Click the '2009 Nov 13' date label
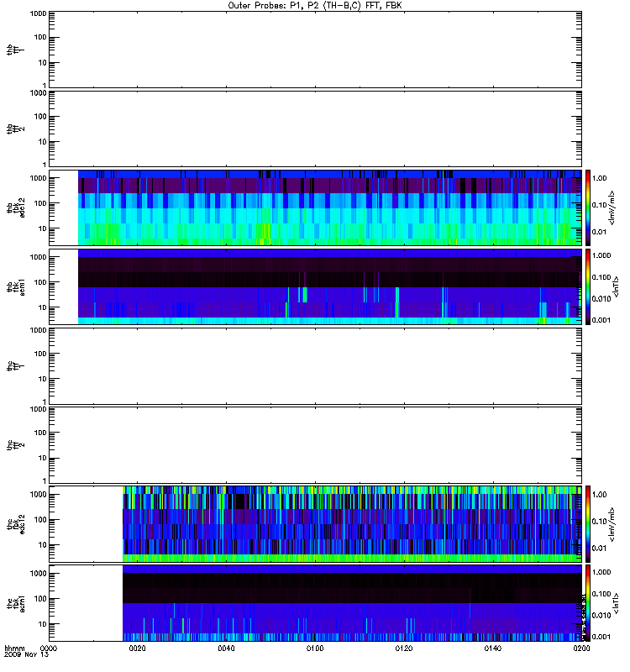The height and width of the screenshot is (672, 630). tap(26, 655)
